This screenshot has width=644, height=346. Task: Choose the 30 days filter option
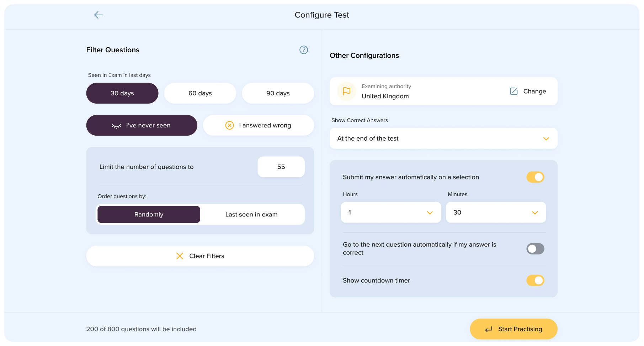122,93
